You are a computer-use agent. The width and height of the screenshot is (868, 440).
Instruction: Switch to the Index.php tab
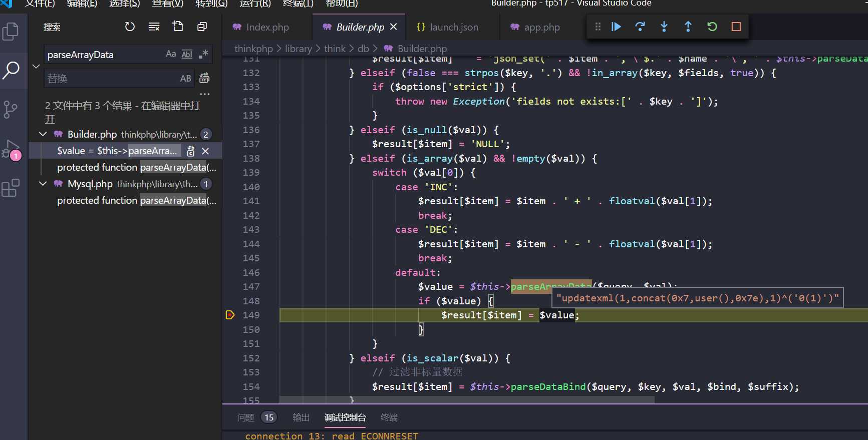click(x=267, y=27)
